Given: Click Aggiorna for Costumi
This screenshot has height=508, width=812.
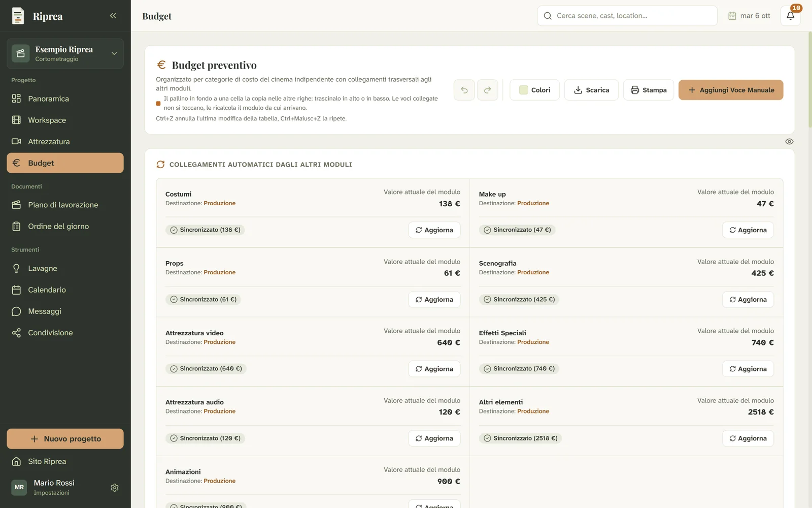Looking at the screenshot, I should tap(434, 230).
